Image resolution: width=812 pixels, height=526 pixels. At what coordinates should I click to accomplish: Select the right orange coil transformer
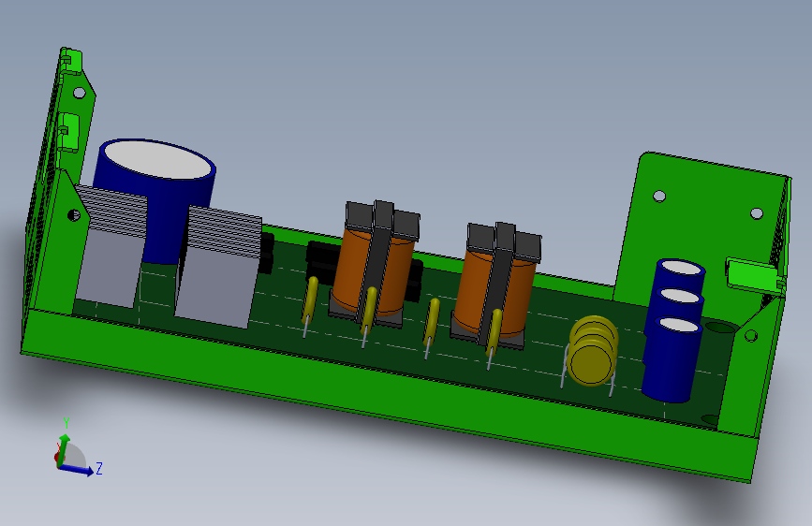tap(496, 287)
